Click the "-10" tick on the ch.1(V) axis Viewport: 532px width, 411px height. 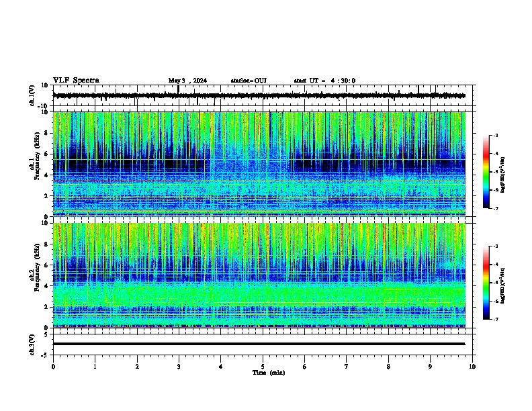pos(43,106)
